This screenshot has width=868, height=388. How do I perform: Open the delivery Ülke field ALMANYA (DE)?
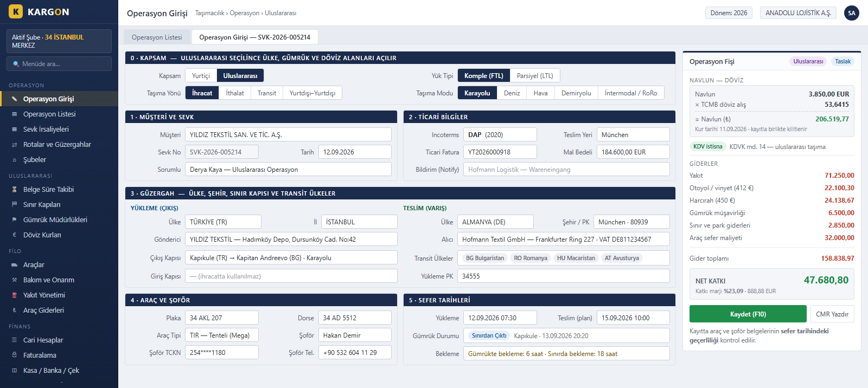coord(495,222)
